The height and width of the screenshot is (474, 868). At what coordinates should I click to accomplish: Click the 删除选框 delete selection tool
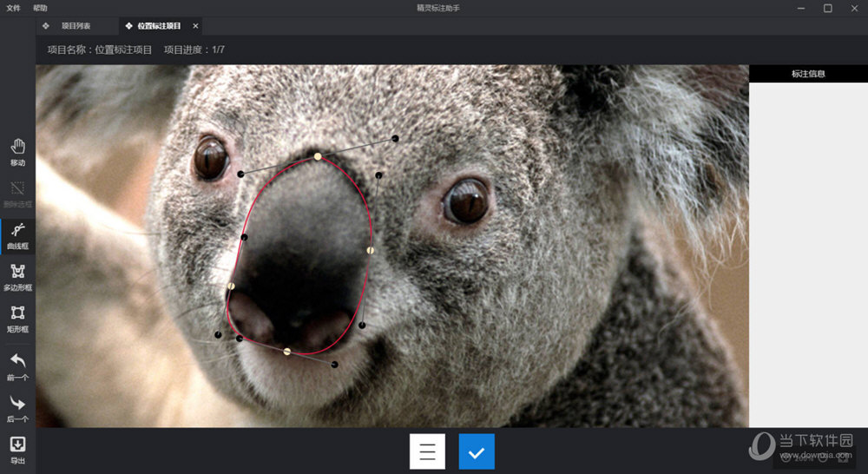(x=17, y=194)
